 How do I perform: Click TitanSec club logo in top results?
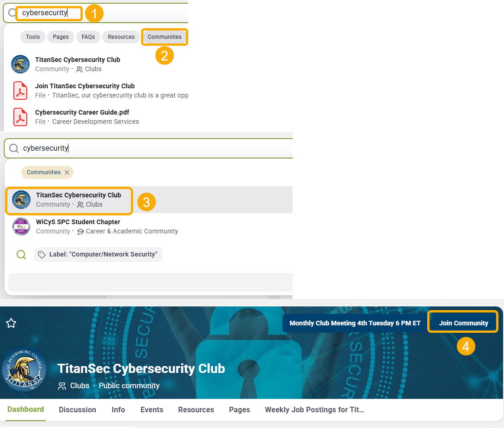coord(20,64)
